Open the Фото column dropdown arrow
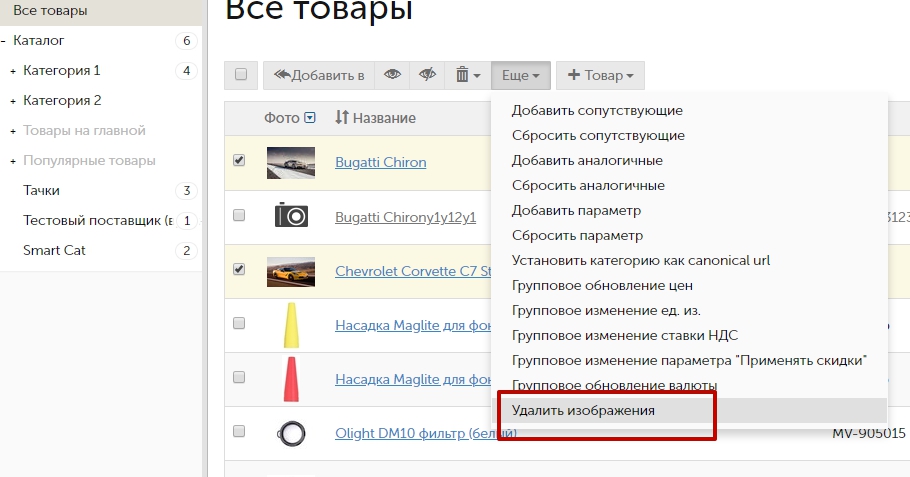Viewport: 910px width, 477px height. [310, 118]
